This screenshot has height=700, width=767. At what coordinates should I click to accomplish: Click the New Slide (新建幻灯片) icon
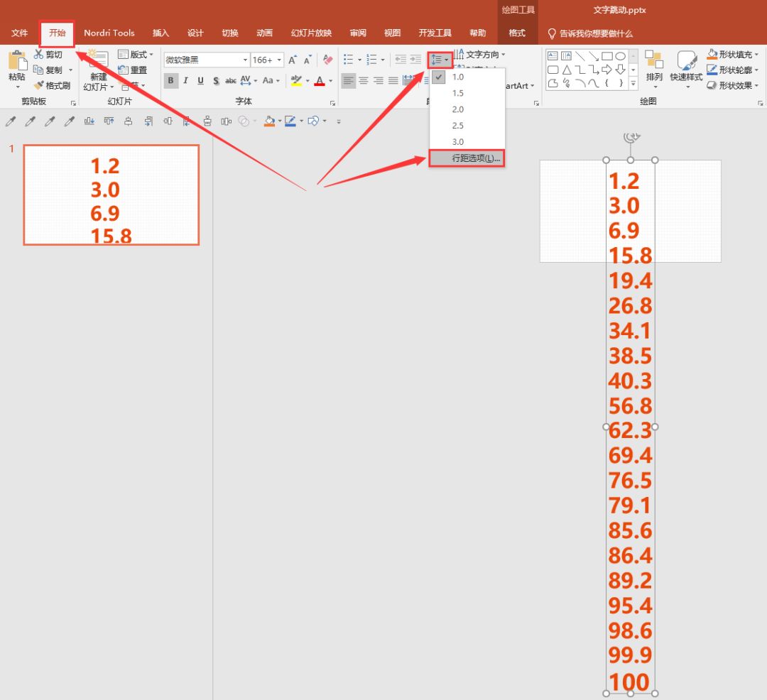click(98, 60)
